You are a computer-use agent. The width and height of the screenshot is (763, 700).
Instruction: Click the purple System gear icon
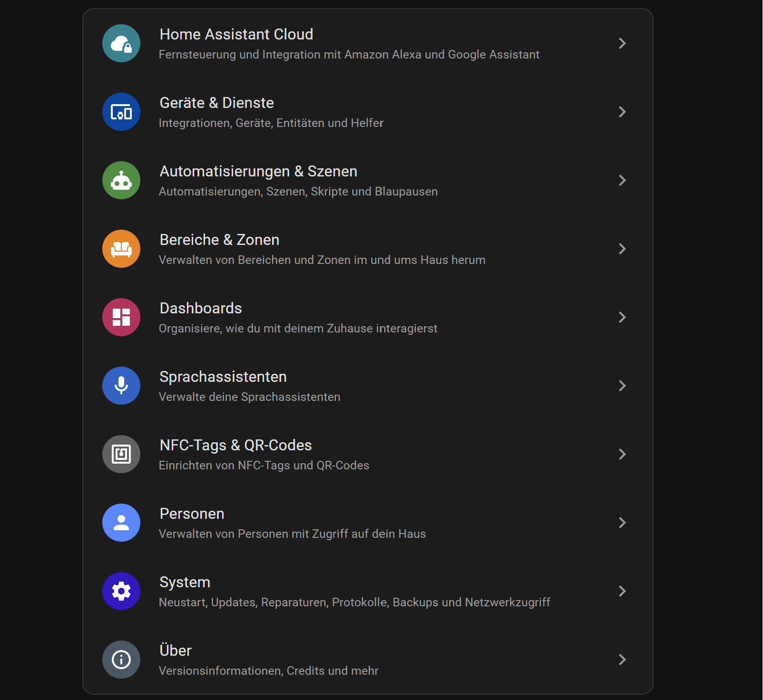[x=121, y=591]
